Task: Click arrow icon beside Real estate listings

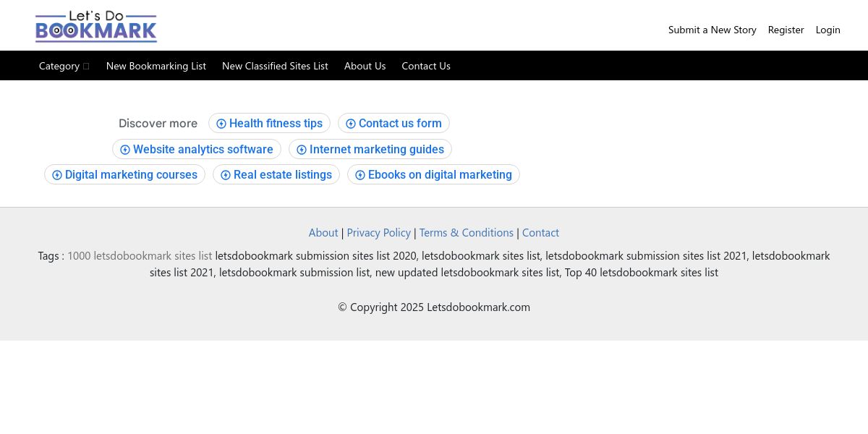Action: (x=226, y=175)
